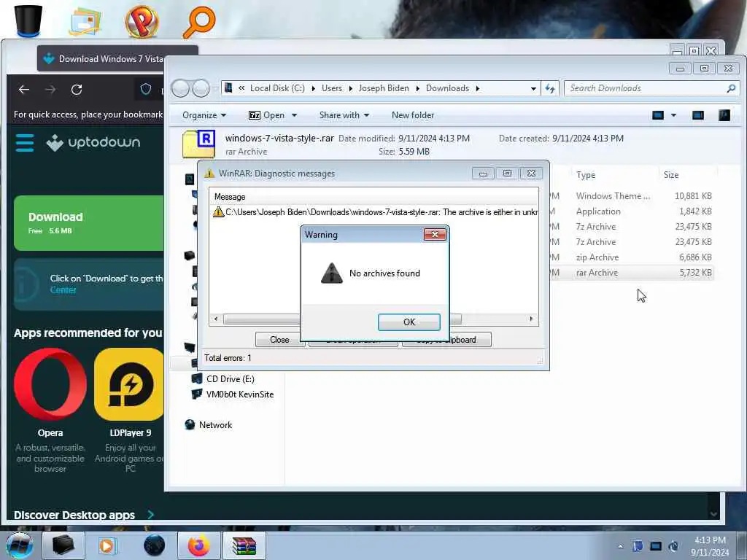Click the left arrow of diagnostics horizontal scrollbar
This screenshot has width=747, height=560.
[x=216, y=319]
